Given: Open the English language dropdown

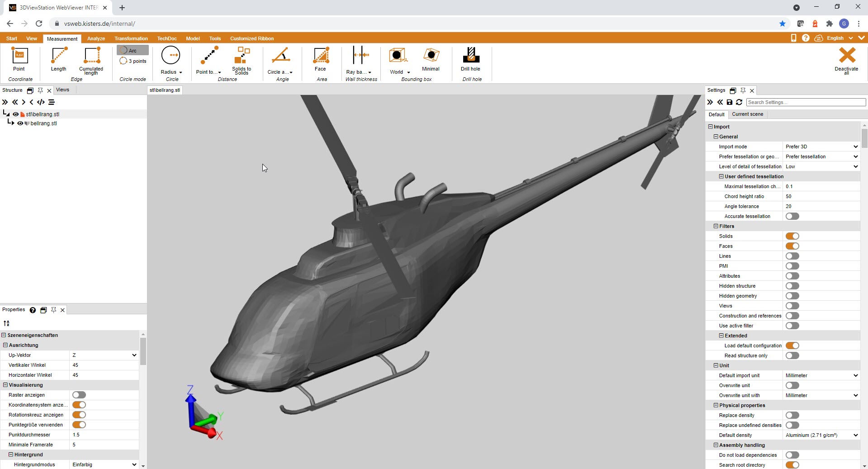Looking at the screenshot, I should (840, 38).
